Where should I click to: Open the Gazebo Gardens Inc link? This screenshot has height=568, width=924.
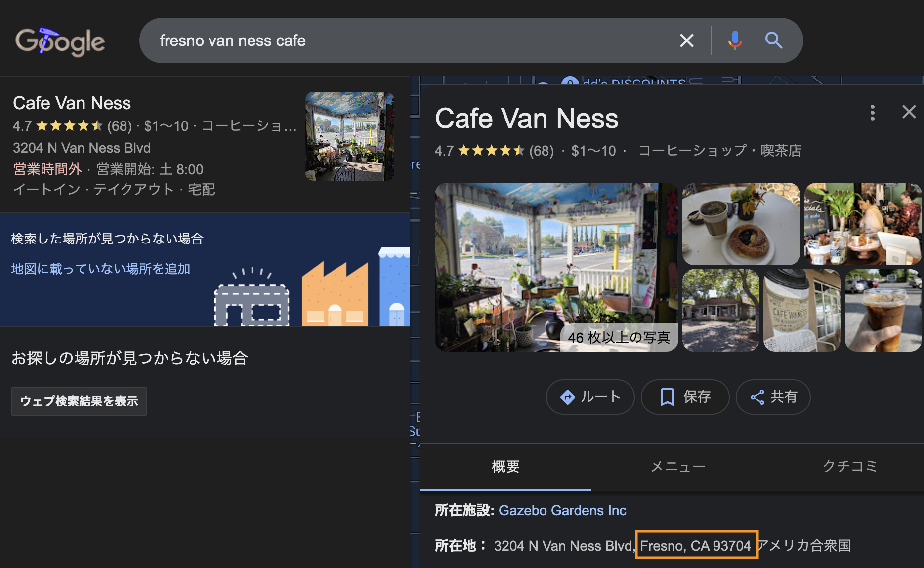[x=562, y=510]
